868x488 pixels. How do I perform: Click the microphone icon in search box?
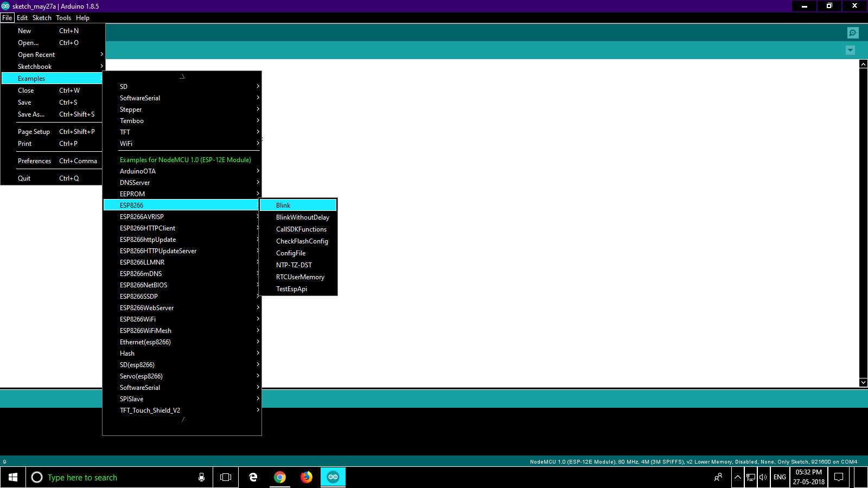click(201, 477)
